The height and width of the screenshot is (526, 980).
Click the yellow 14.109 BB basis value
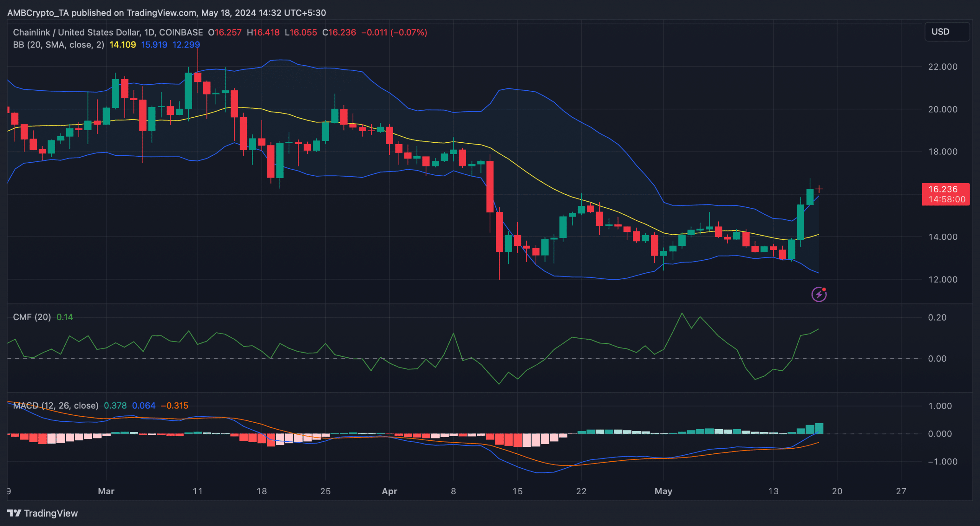tap(122, 45)
